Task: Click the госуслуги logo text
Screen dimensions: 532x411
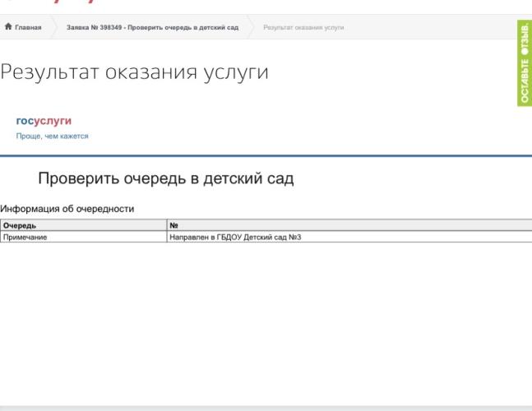Action: pyautogui.click(x=44, y=121)
